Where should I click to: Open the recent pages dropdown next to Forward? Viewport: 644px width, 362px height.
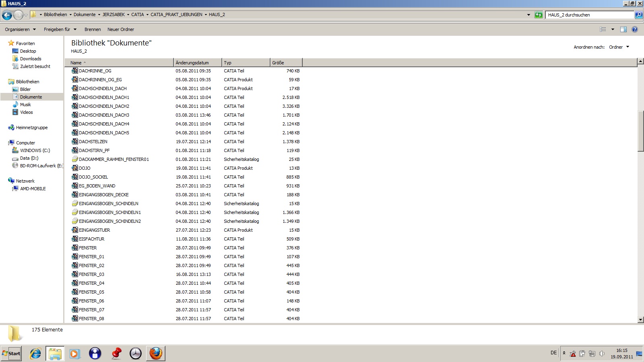click(26, 15)
